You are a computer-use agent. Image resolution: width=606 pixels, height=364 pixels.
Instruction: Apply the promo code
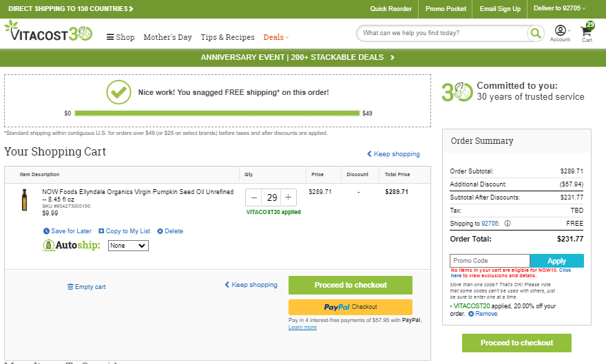[556, 261]
